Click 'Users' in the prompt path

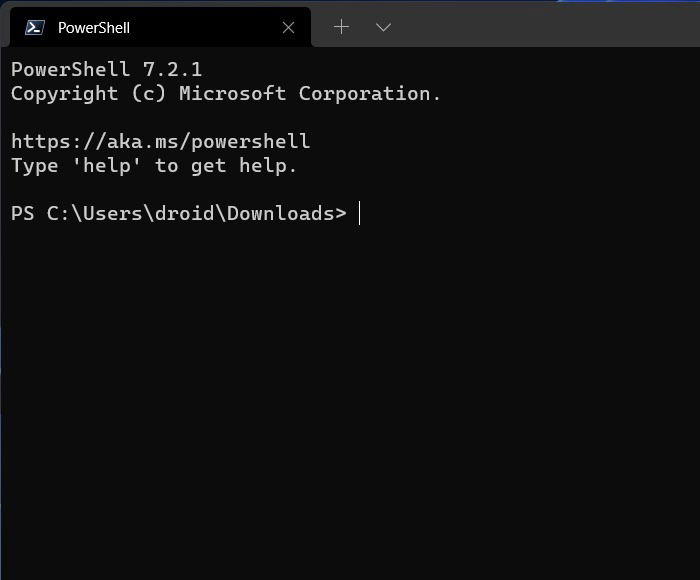[112, 213]
